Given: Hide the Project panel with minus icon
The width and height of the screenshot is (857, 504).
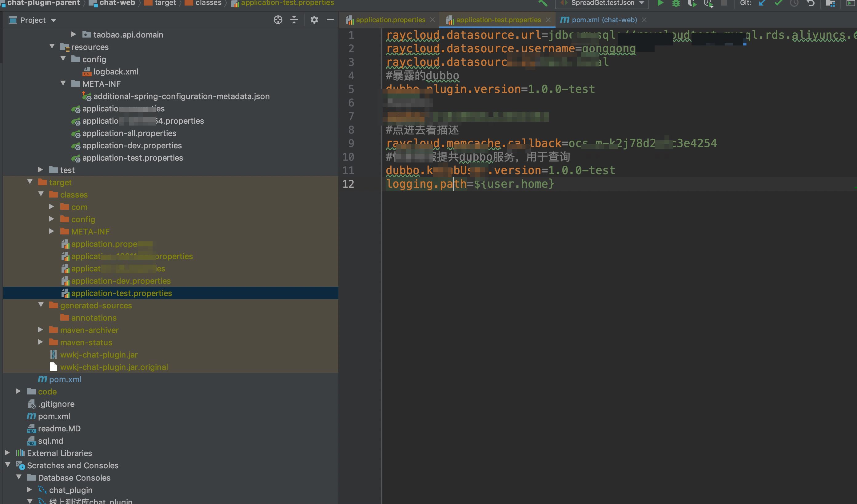Looking at the screenshot, I should 330,20.
